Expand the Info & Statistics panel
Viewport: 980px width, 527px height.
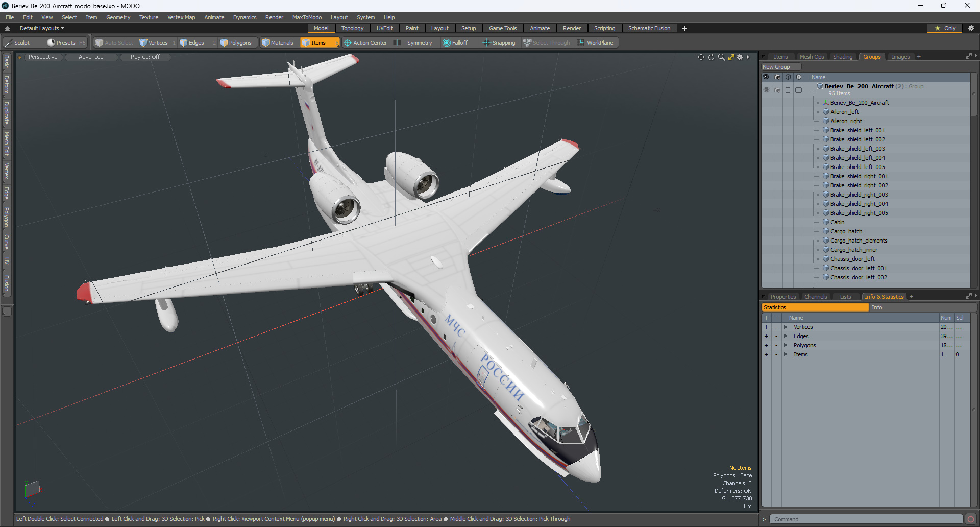point(968,296)
